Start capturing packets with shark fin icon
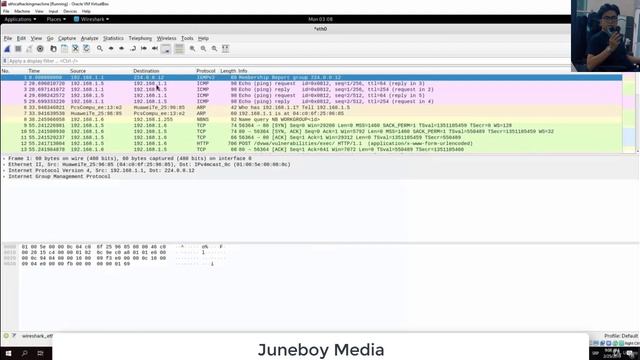This screenshot has width=640, height=360. pyautogui.click(x=7, y=49)
